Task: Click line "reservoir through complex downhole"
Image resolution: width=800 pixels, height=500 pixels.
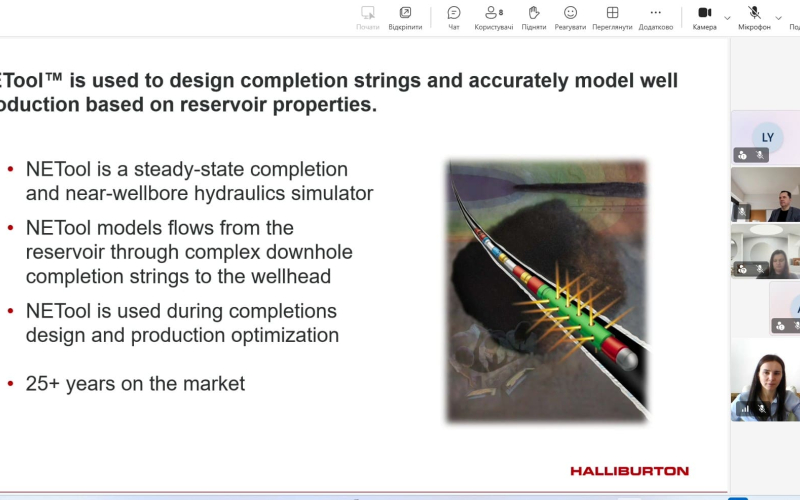Action: [x=189, y=252]
